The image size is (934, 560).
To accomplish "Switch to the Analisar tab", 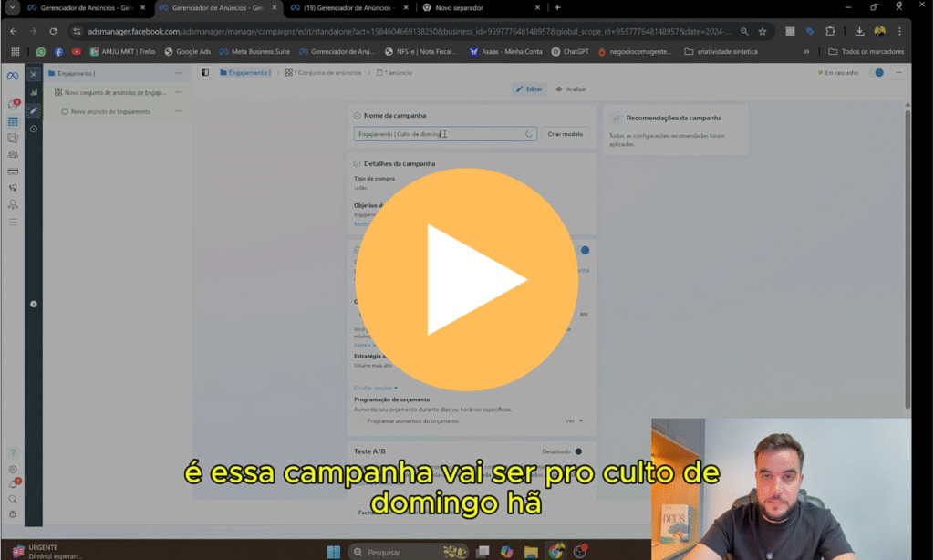I will coord(571,89).
